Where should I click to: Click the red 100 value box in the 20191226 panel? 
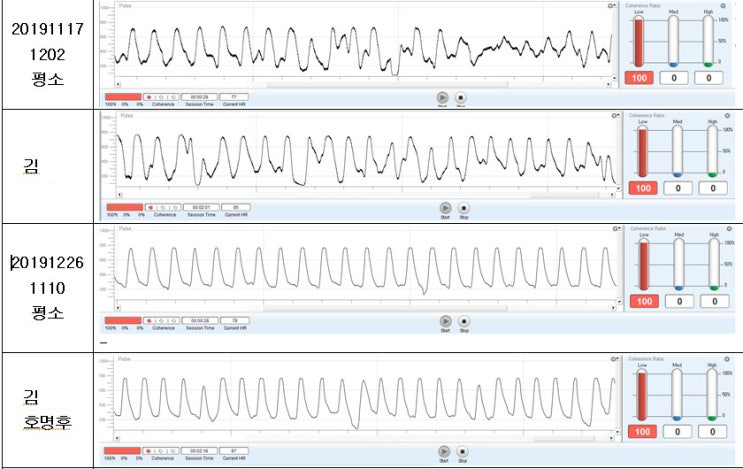[x=644, y=302]
